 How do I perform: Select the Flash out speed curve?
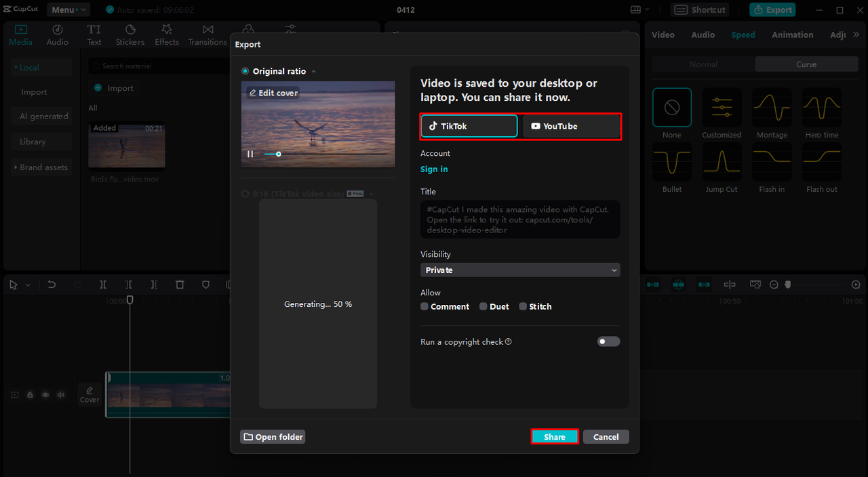[822, 162]
